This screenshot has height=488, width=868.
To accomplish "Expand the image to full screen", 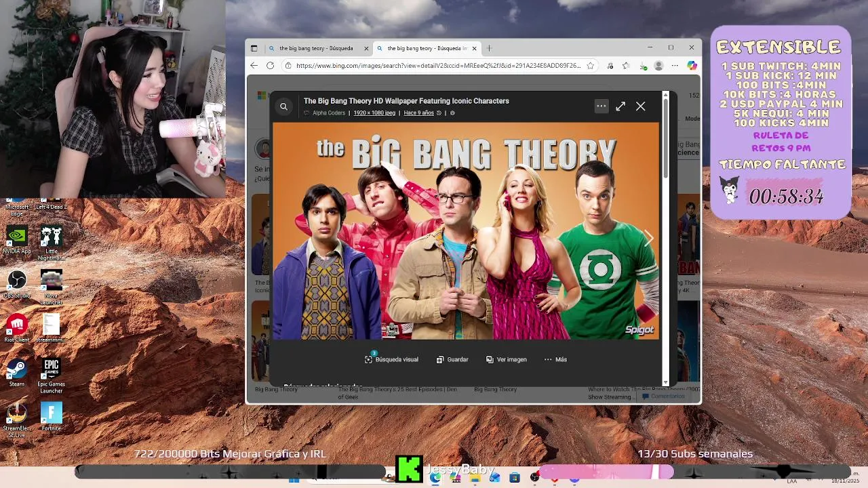I will 620,106.
